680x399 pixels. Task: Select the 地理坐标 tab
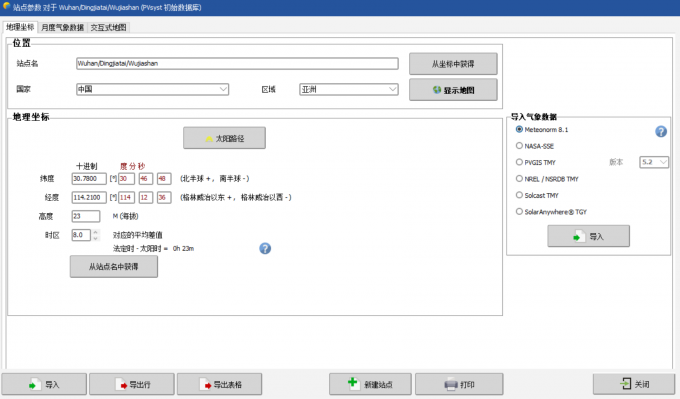click(20, 27)
